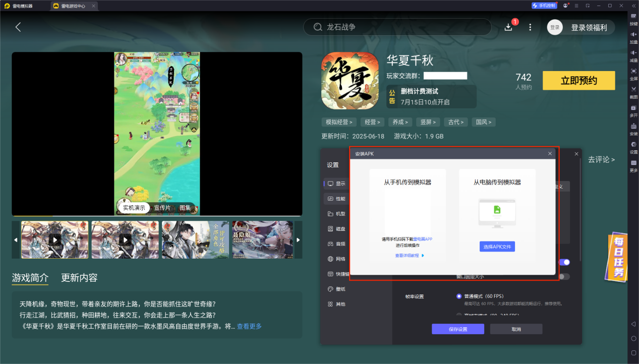Viewport: 639px width, 364px height.
Task: Open 音频 audio settings category
Action: coord(336,244)
